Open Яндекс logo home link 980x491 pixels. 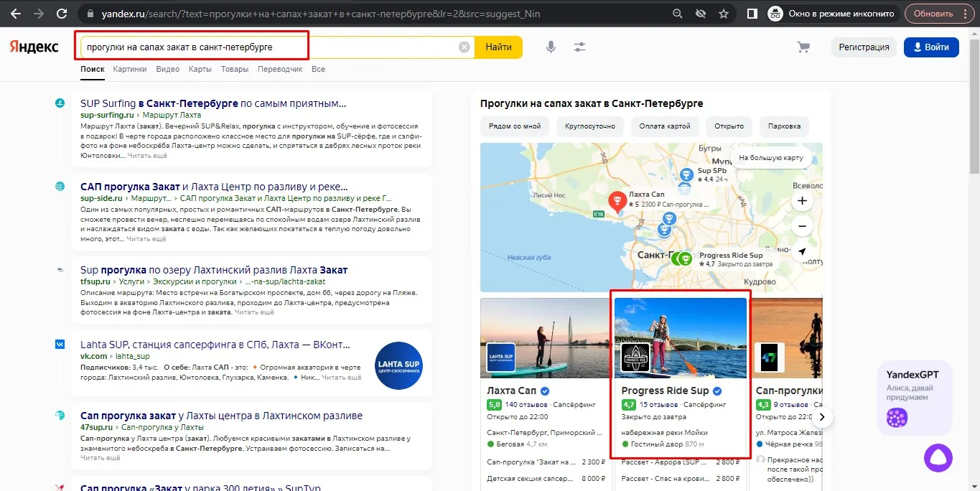tap(34, 47)
